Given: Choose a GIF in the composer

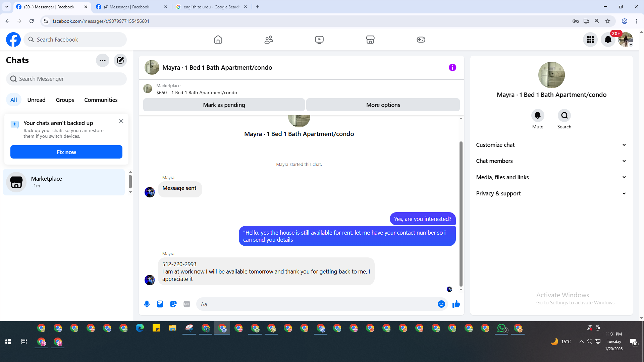Looking at the screenshot, I should (187, 304).
